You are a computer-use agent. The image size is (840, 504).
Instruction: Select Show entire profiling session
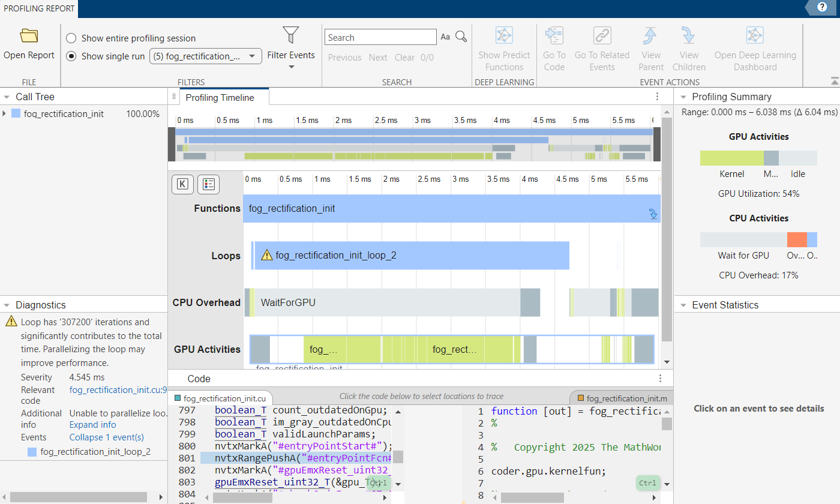coord(71,38)
